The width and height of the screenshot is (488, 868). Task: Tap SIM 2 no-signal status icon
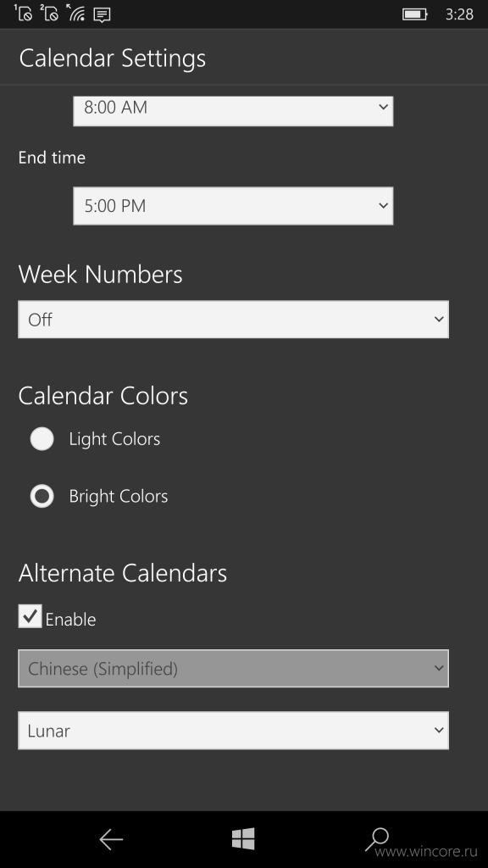pyautogui.click(x=49, y=13)
